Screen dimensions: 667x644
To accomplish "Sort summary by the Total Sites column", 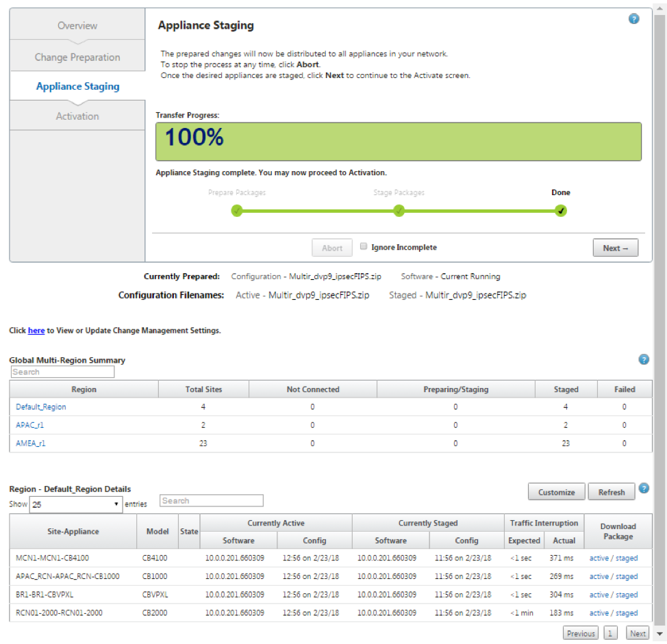I will [203, 389].
